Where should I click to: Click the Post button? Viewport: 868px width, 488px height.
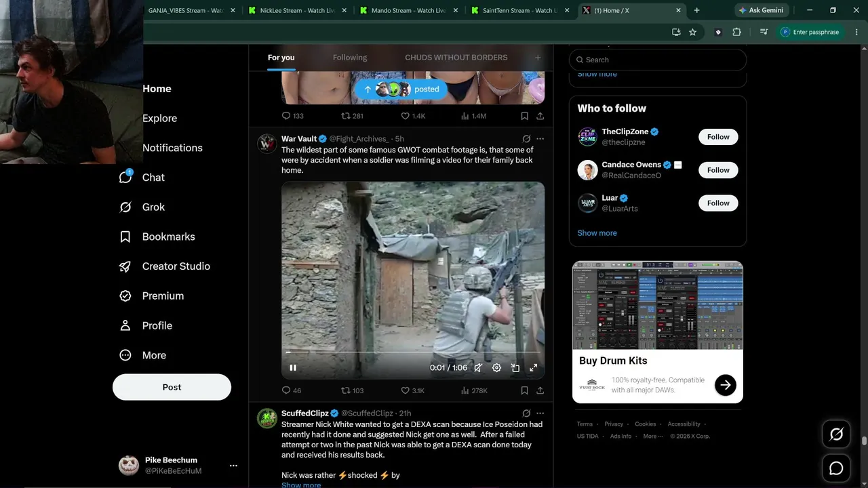coord(172,387)
